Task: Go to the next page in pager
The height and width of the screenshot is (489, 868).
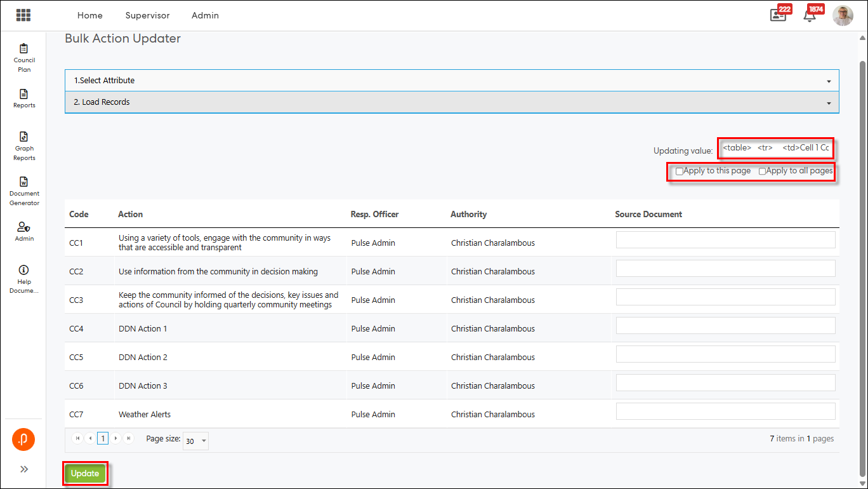Action: coord(116,438)
